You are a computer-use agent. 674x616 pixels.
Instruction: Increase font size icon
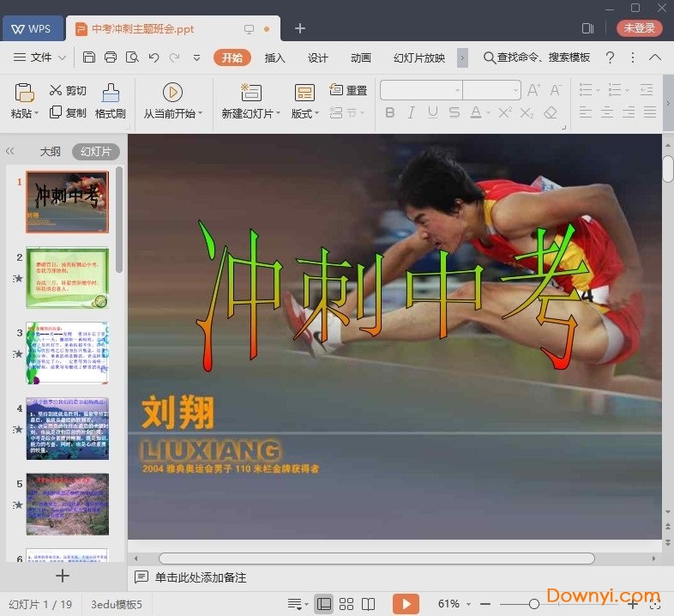click(x=534, y=90)
